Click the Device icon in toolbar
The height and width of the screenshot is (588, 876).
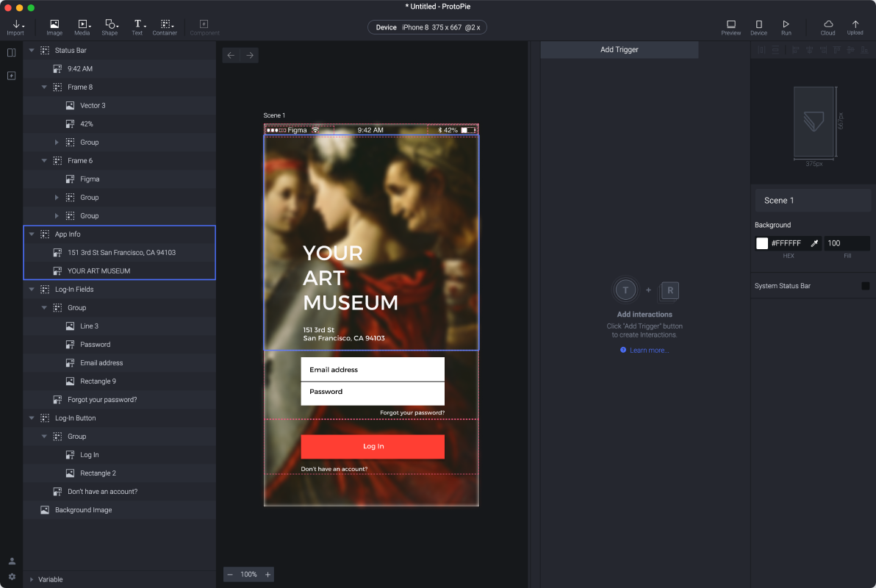pos(758,27)
